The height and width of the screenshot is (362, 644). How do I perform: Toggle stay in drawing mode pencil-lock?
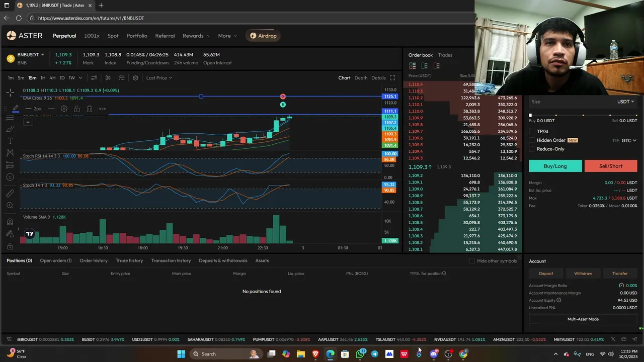coord(10,234)
